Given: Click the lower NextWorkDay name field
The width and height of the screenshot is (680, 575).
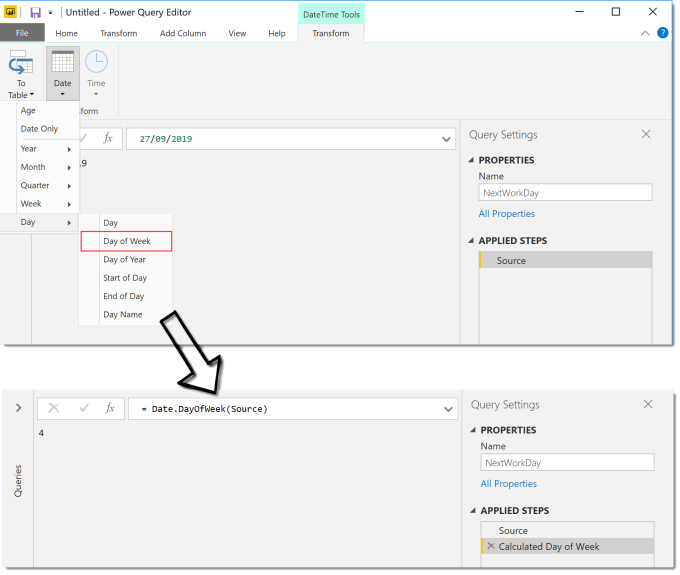Looking at the screenshot, I should [x=567, y=462].
